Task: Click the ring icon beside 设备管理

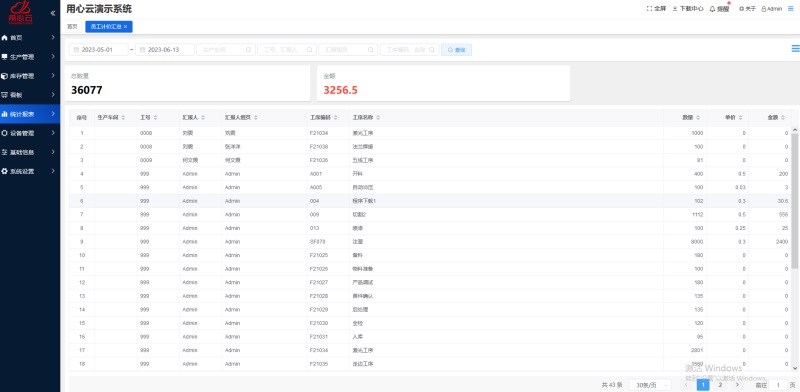Action: [5, 133]
